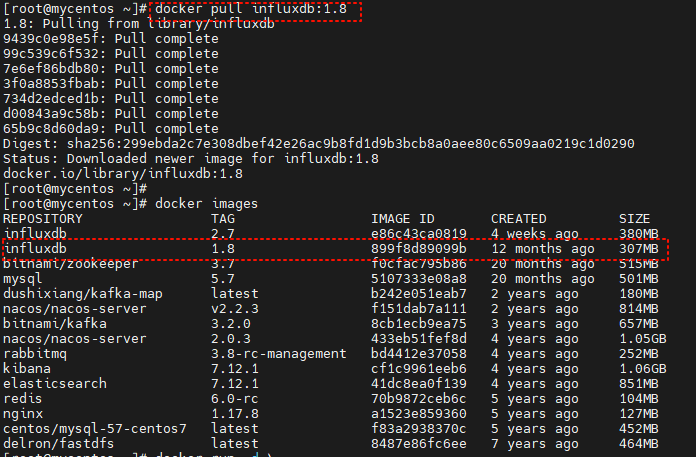This screenshot has width=696, height=457.
Task: Click kibana repository name
Action: point(27,369)
